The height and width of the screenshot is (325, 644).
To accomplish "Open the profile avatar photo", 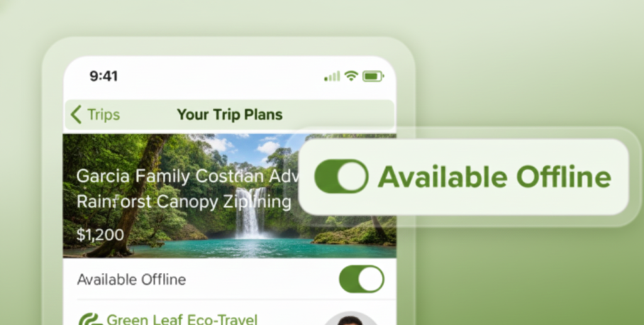I will (350, 319).
